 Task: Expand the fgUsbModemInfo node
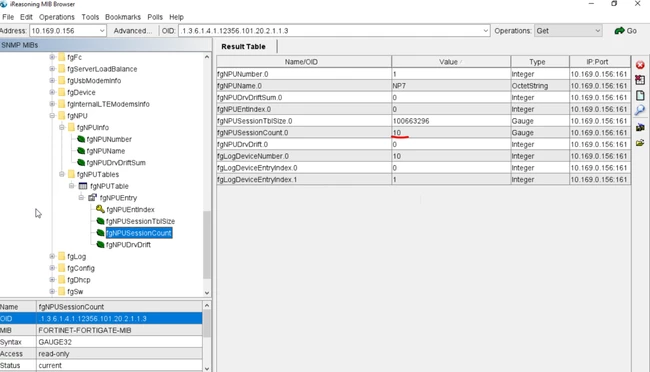point(52,80)
